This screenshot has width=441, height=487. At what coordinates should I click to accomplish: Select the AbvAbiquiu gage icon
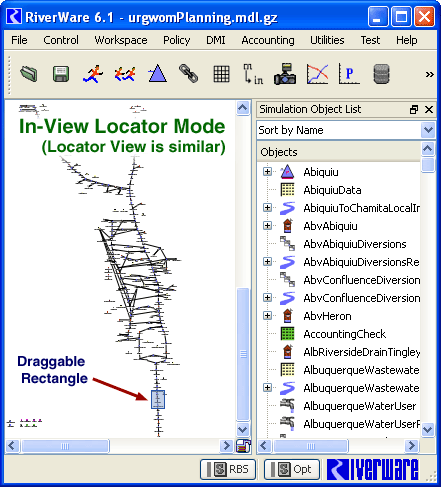click(287, 226)
